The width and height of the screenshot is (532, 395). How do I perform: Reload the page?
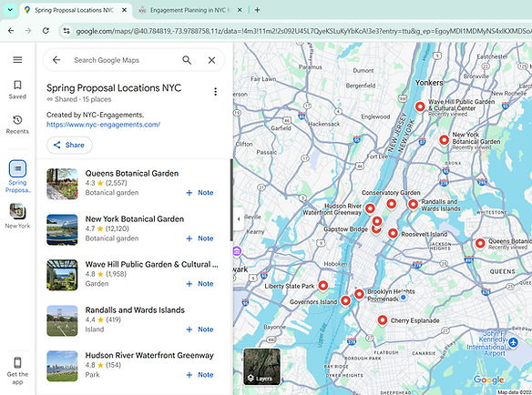(46, 31)
